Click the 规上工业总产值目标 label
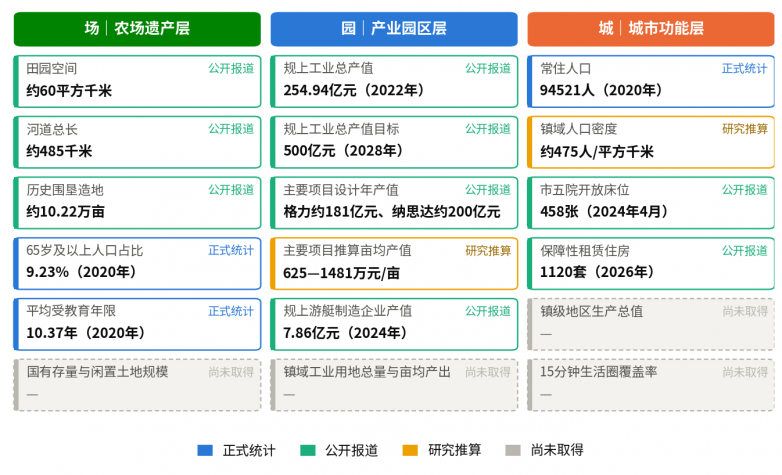 [x=341, y=129]
